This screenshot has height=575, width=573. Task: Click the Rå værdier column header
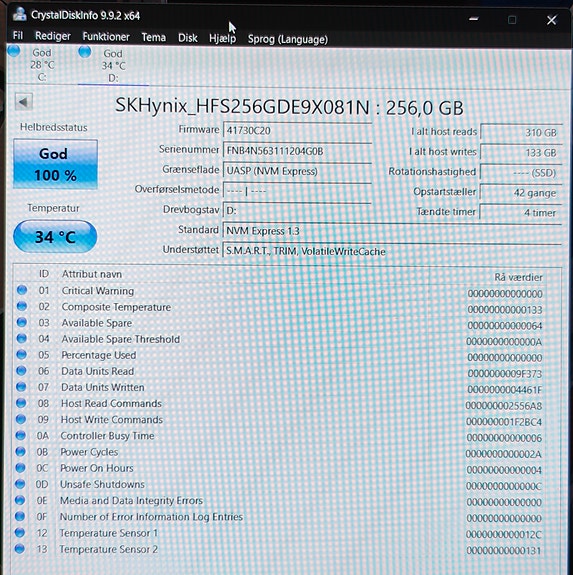click(518, 277)
